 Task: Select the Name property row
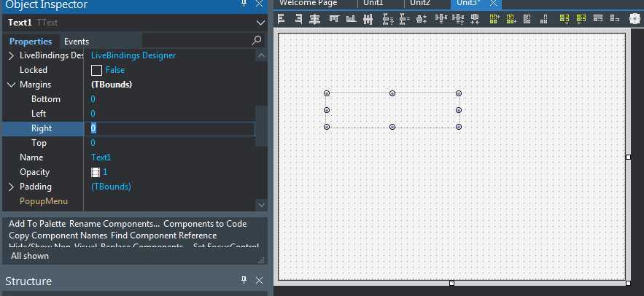coord(128,157)
